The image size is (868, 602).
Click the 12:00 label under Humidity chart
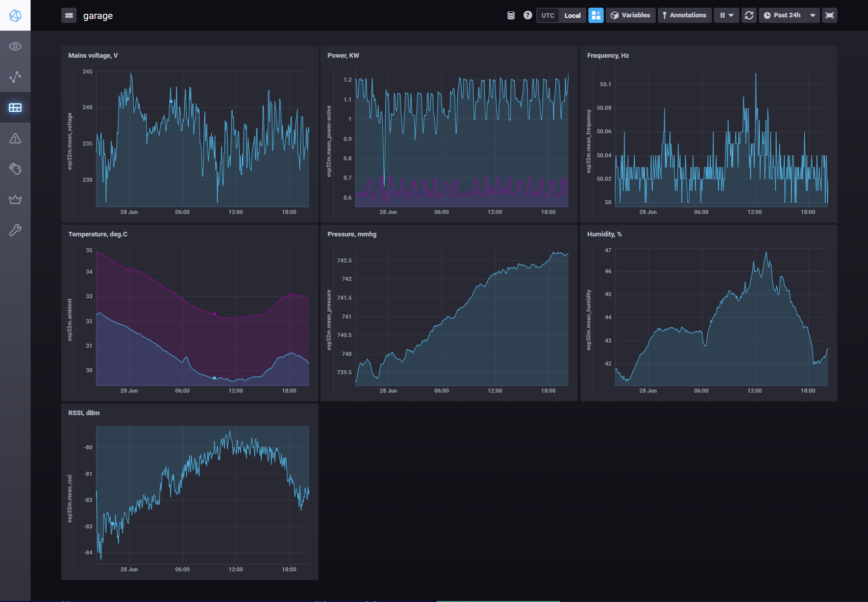[755, 391]
